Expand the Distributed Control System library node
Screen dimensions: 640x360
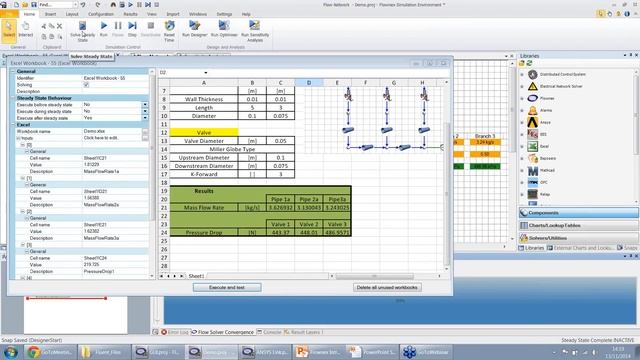click(x=522, y=74)
